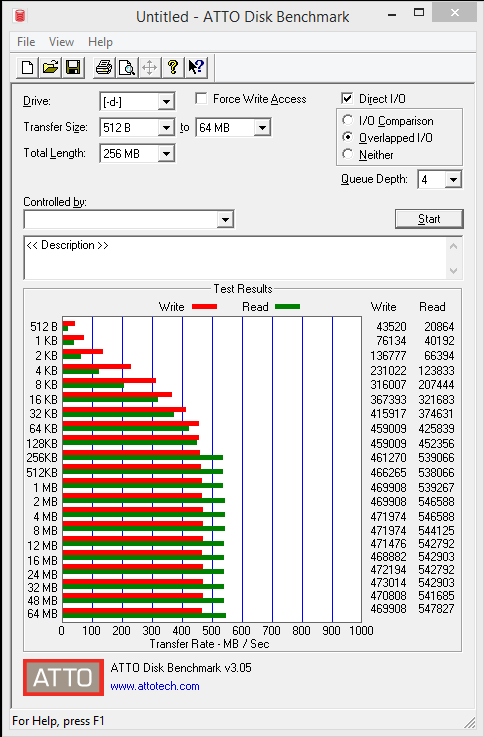Print the benchmark results icon
Image resolution: width=484 pixels, height=737 pixels.
(x=104, y=68)
